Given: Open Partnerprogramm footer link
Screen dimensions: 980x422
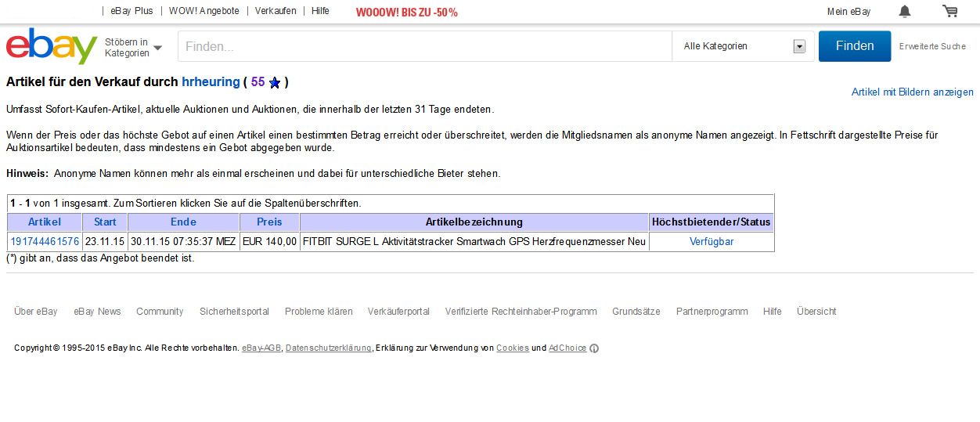Looking at the screenshot, I should [x=712, y=312].
